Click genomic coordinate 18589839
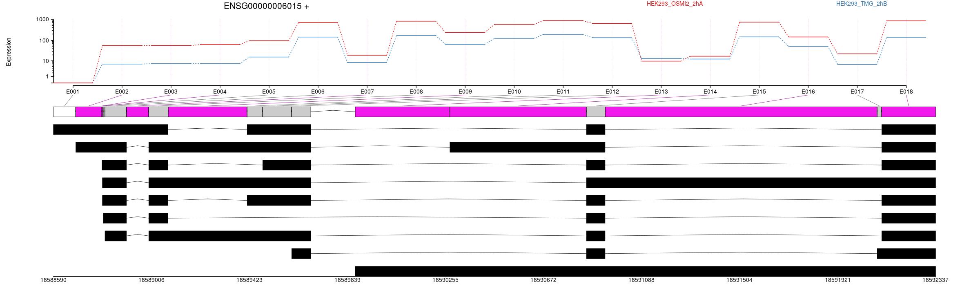Viewport: 980px width, 286px height. (x=347, y=280)
